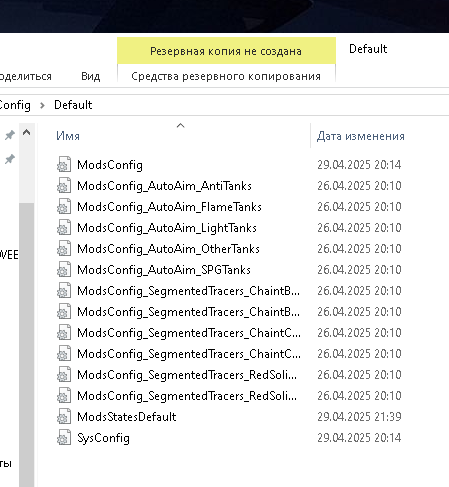This screenshot has height=487, width=449.
Task: Click the ModsConfig_AutoAim_LightTanks file icon
Action: click(64, 227)
